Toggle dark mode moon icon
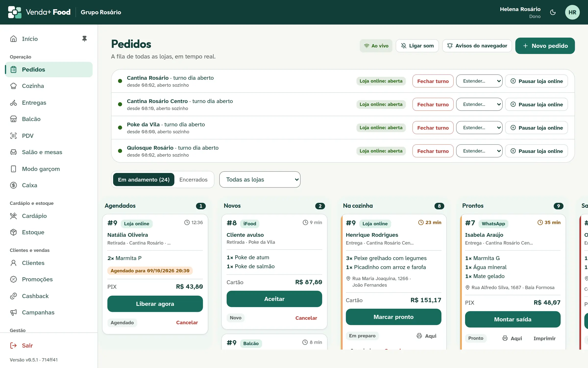 553,12
